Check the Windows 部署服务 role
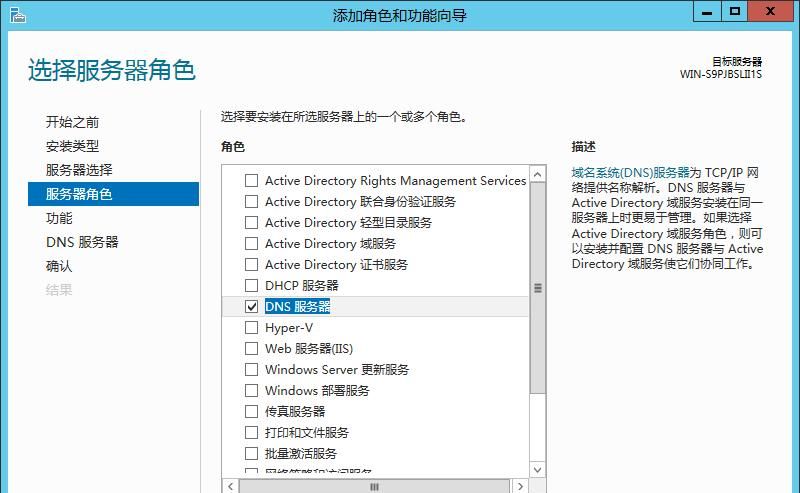Viewport: 800px width, 493px height. click(252, 390)
